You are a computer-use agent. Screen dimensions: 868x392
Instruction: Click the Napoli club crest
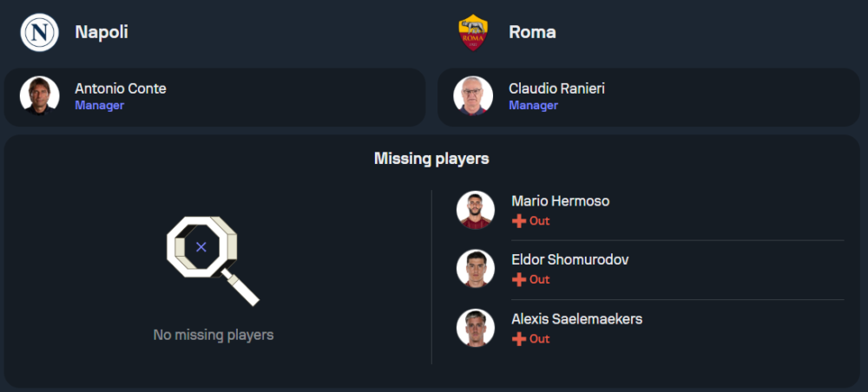coord(39,32)
